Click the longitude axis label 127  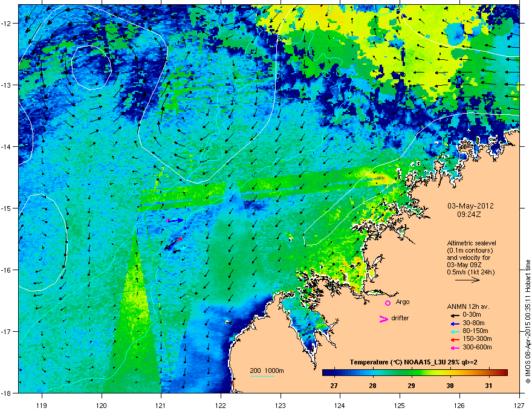tap(519, 406)
